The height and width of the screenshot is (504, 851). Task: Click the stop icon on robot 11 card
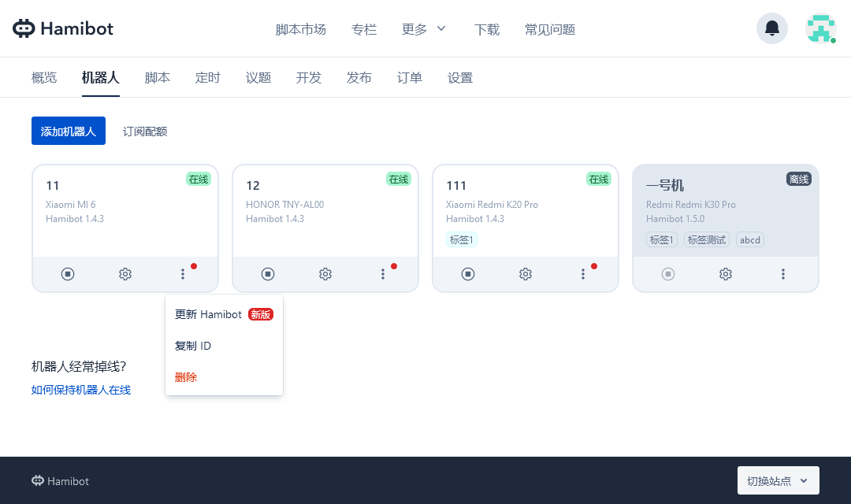(x=68, y=274)
